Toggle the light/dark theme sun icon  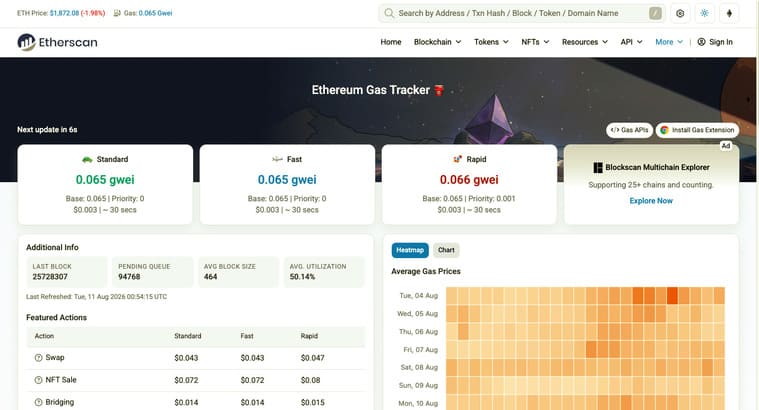[x=704, y=14]
